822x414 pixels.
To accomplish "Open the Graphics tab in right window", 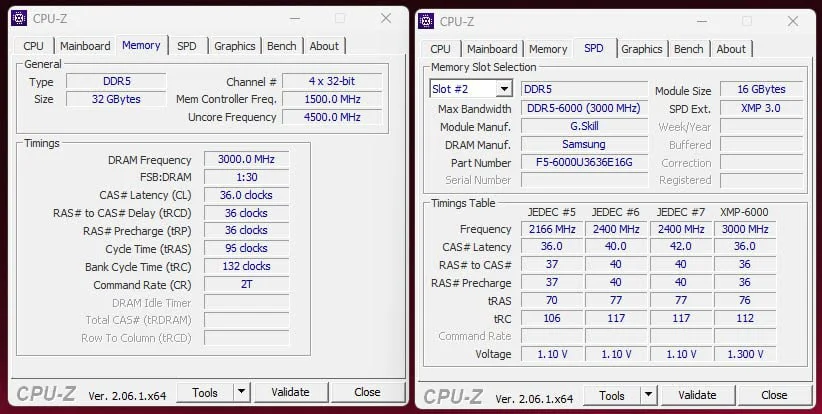I will [x=642, y=49].
